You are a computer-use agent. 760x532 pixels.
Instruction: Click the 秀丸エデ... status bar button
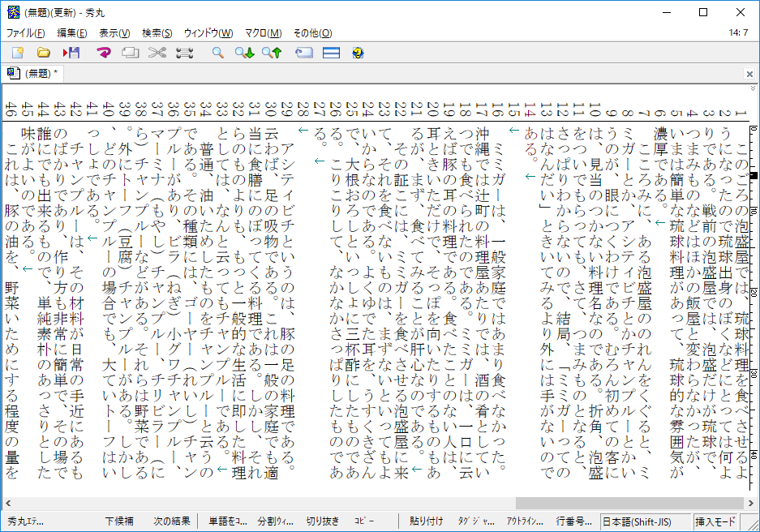(x=25, y=521)
